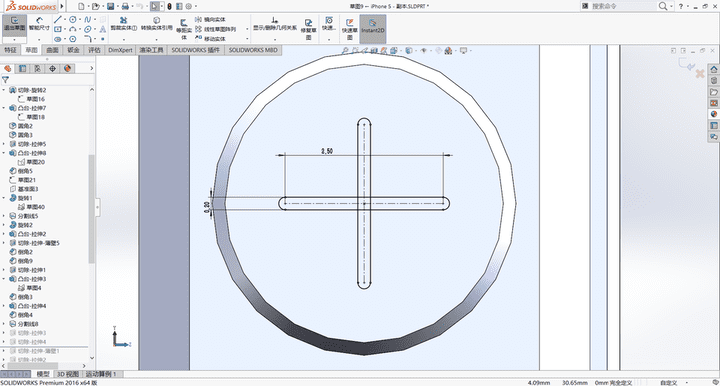Collapse the 凸台-拉伸7 tree node
Viewport: 720px width, 386px height.
tap(4, 108)
